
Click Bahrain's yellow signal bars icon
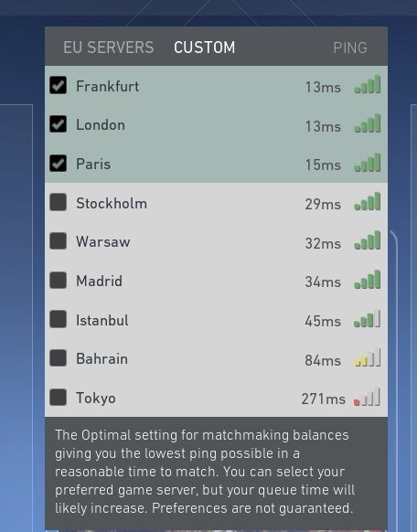tap(367, 357)
